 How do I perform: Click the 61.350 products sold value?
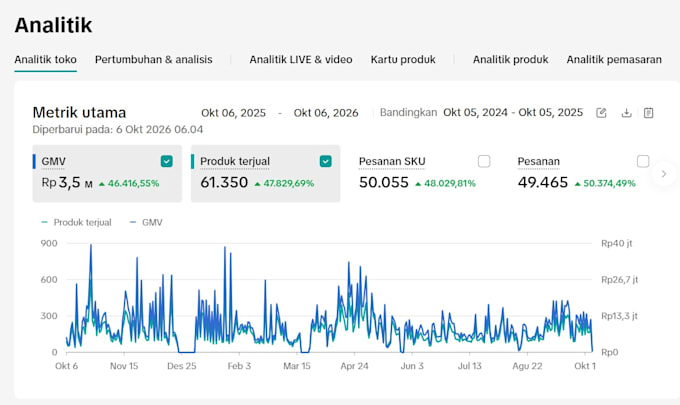pyautogui.click(x=224, y=183)
